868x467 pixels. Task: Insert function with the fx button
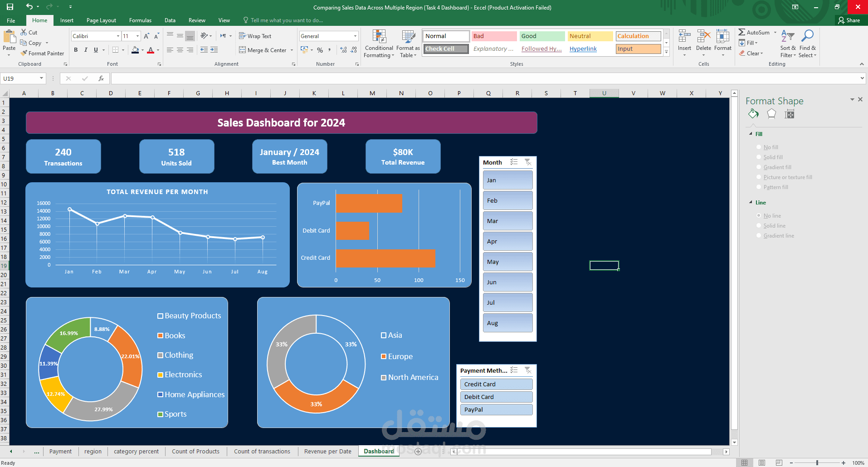(101, 78)
